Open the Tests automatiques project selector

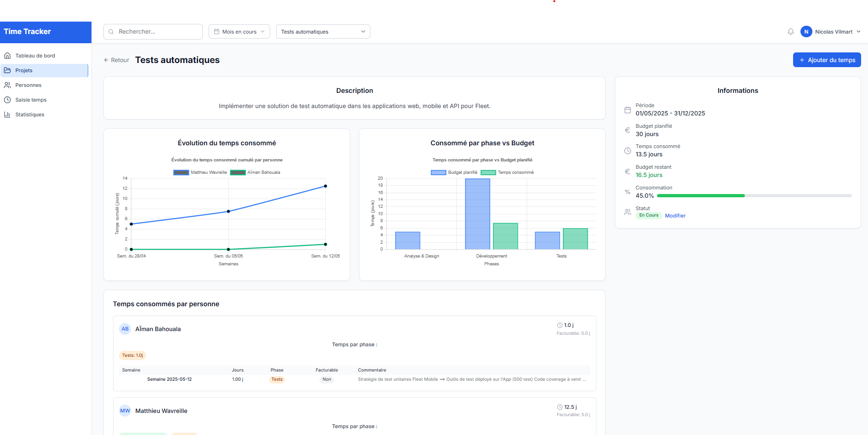pyautogui.click(x=323, y=31)
